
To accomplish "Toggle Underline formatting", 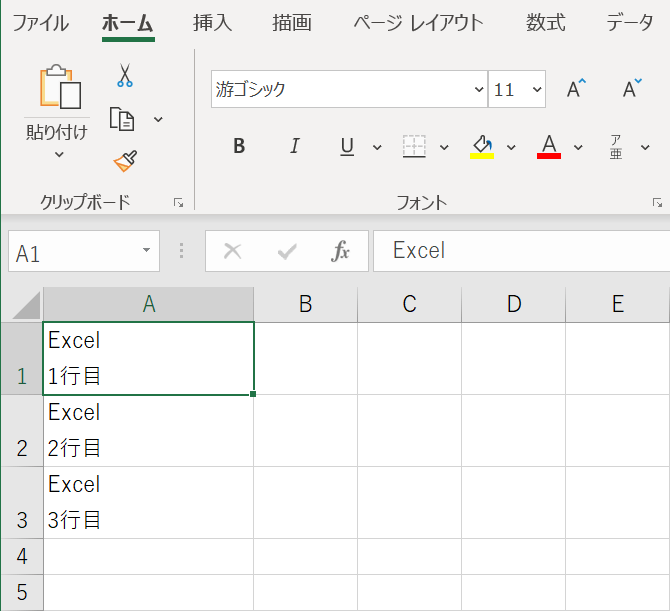I will (x=347, y=147).
